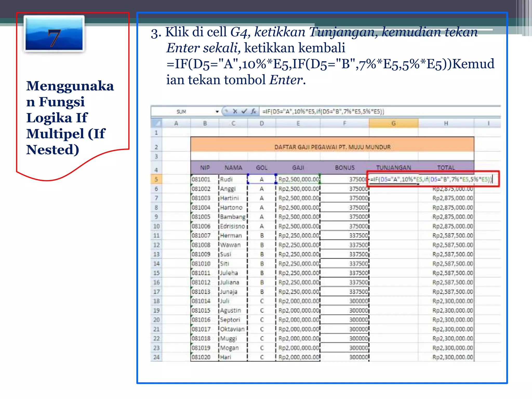Open the Insert Function fx button
This screenshot has width=532, height=399.
[254, 111]
